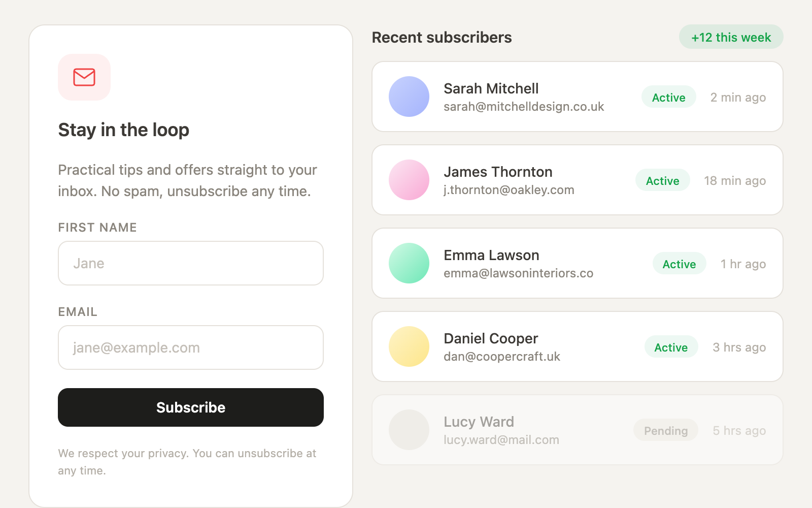The image size is (812, 508).
Task: Click email emma@lawsoninteriors.co
Action: tap(518, 273)
